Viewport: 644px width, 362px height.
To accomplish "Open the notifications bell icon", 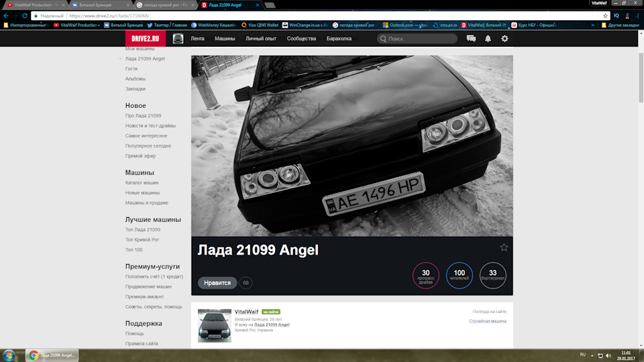I will coord(488,39).
